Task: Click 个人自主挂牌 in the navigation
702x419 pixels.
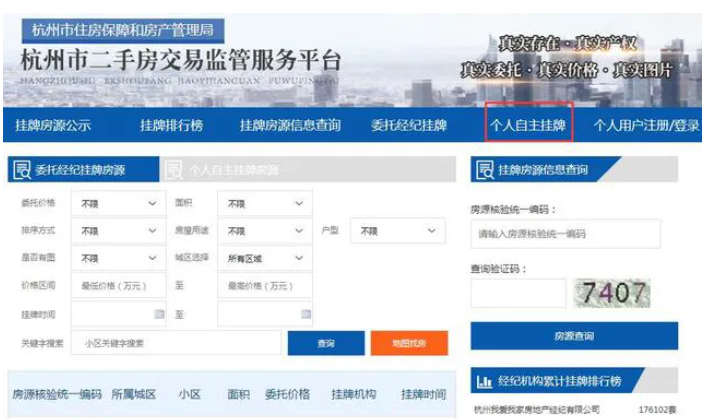Action: (528, 125)
